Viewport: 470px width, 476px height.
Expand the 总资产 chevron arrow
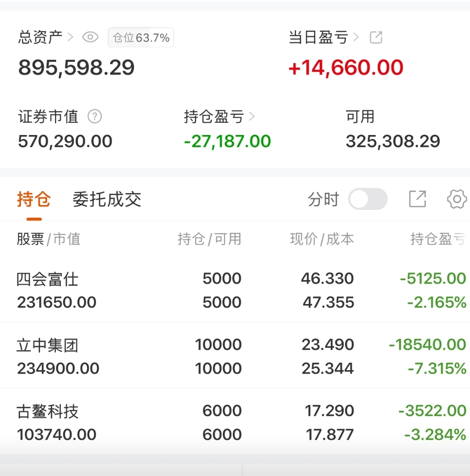(70, 37)
